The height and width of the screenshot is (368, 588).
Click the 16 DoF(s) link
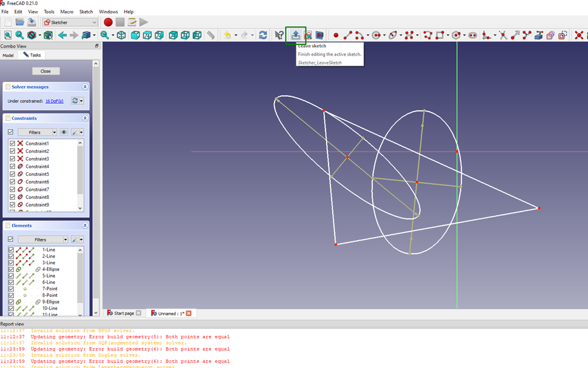click(55, 101)
